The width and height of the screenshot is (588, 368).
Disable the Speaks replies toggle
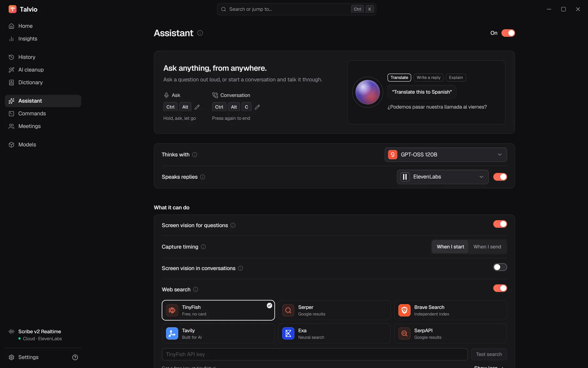pos(500,177)
